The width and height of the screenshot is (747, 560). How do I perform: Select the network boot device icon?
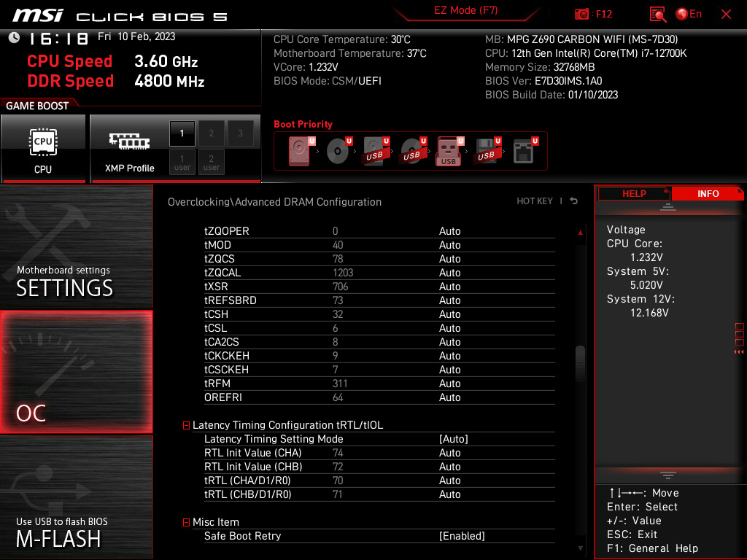click(x=525, y=151)
